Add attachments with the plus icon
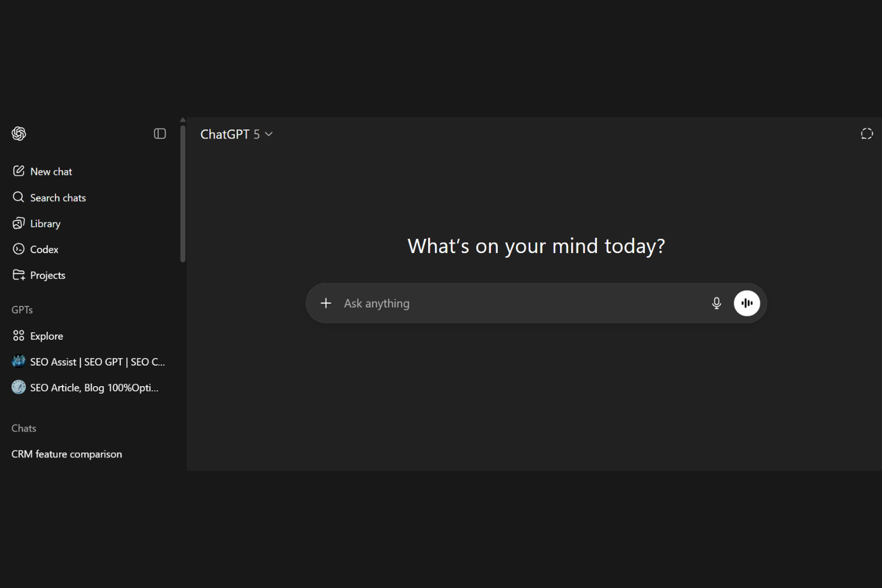Screen dimensions: 882x588 click(325, 303)
